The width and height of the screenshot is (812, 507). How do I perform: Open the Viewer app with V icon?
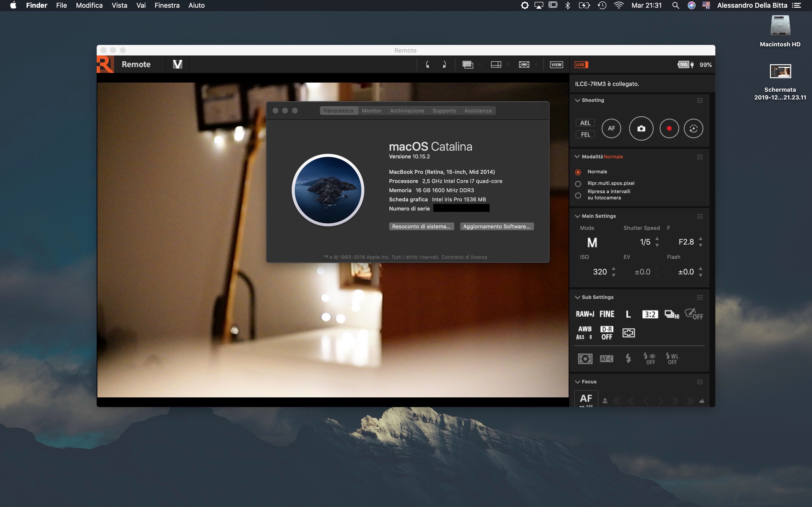tap(177, 64)
